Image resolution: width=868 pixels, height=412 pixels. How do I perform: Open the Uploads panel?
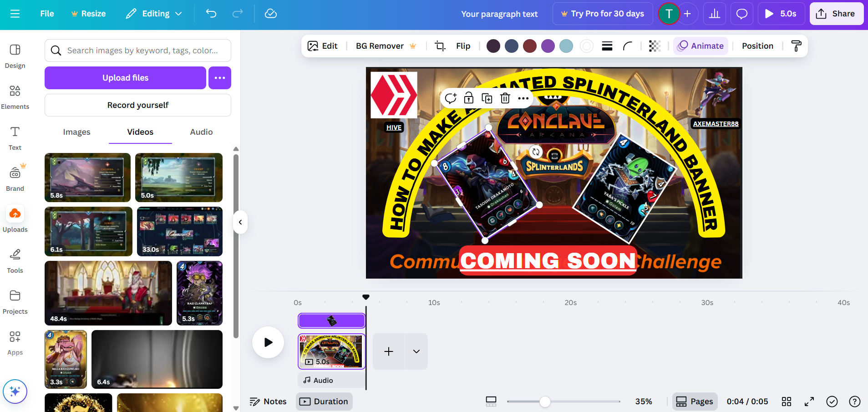pyautogui.click(x=15, y=219)
